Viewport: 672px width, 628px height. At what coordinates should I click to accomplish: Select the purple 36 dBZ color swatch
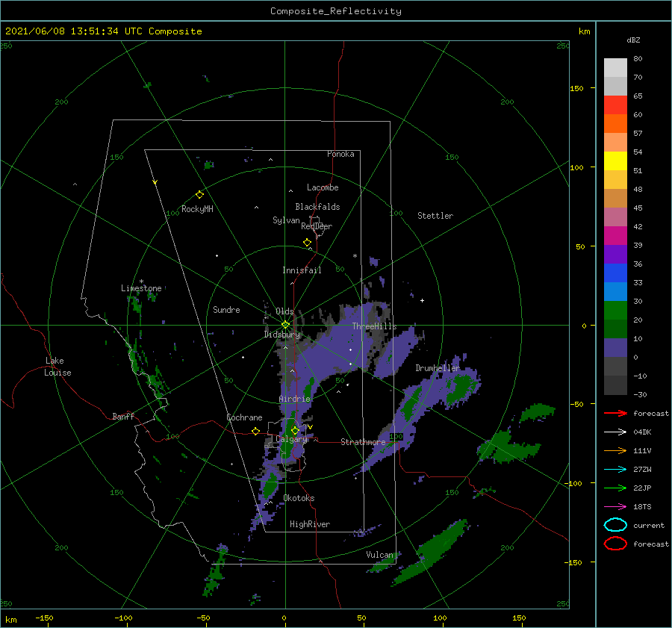[615, 254]
